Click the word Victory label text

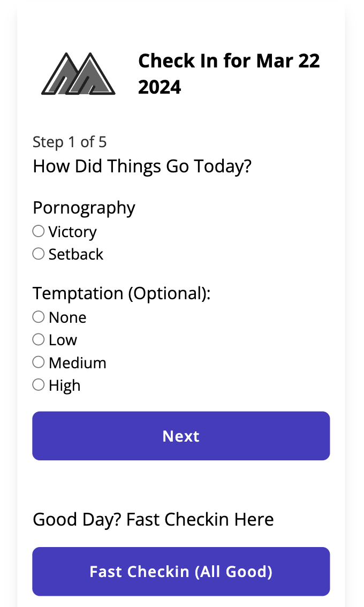(72, 232)
